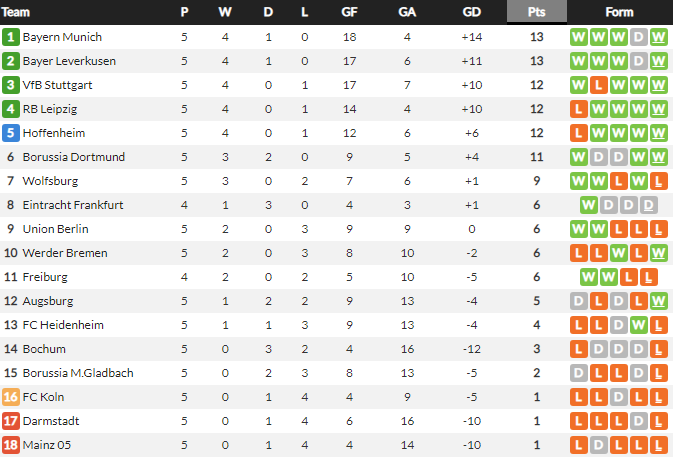Click Mainz 05's red position 18 badge
674x457 pixels.
[11, 445]
